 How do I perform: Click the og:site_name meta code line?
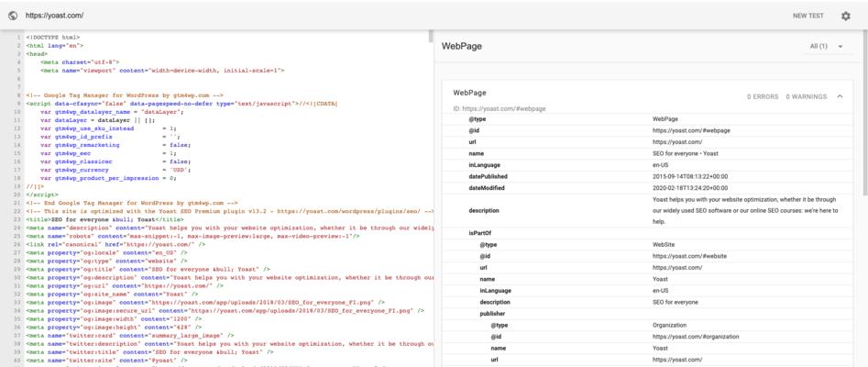click(x=111, y=294)
